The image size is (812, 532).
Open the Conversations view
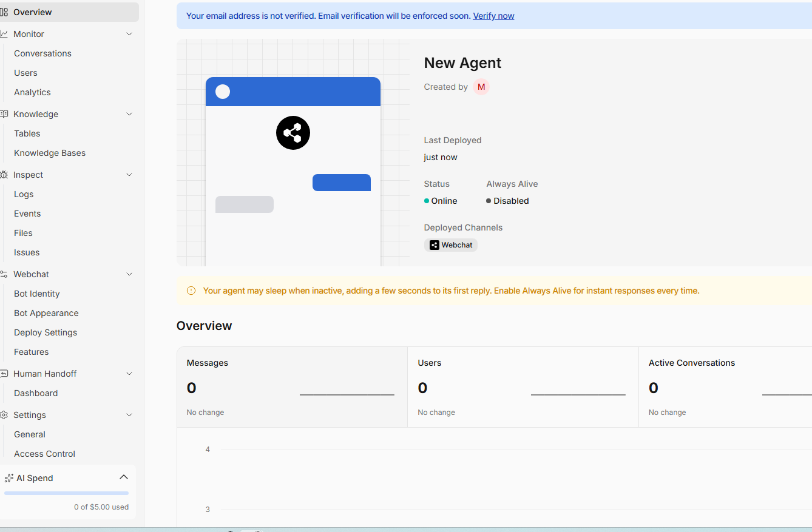pos(42,53)
